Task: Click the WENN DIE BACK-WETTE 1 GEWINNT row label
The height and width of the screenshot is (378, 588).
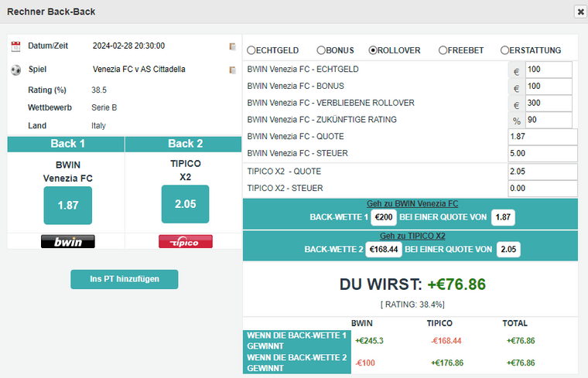Action: [x=297, y=341]
